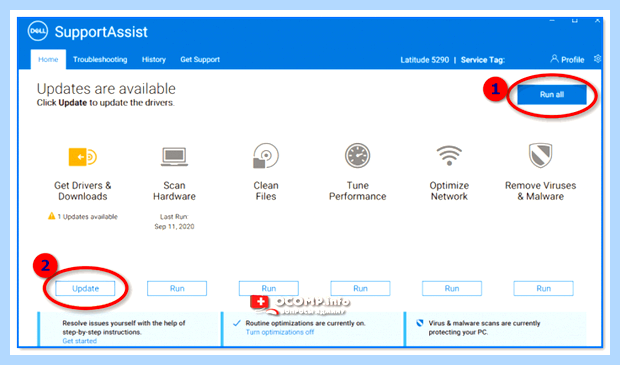Run the Optimize Network task

click(452, 288)
